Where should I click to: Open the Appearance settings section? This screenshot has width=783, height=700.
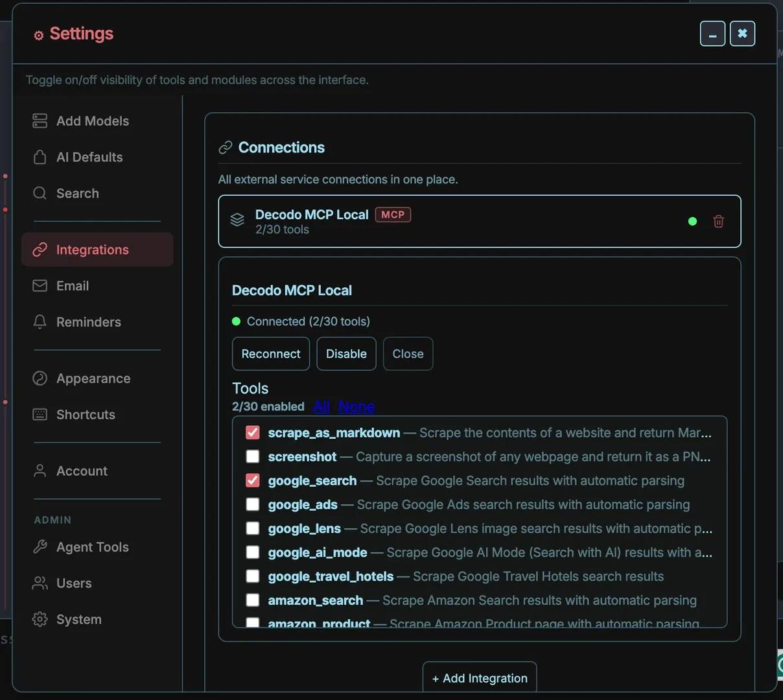point(97,379)
